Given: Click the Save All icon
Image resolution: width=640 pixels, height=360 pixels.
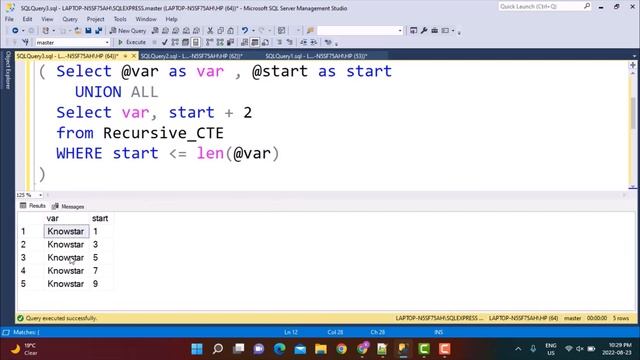Looking at the screenshot, I should 99,31.
